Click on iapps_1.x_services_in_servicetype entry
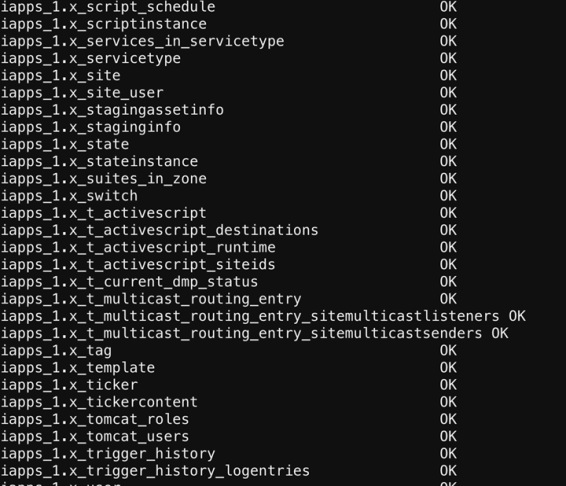Viewport: 566px width, 486px height. (x=143, y=42)
